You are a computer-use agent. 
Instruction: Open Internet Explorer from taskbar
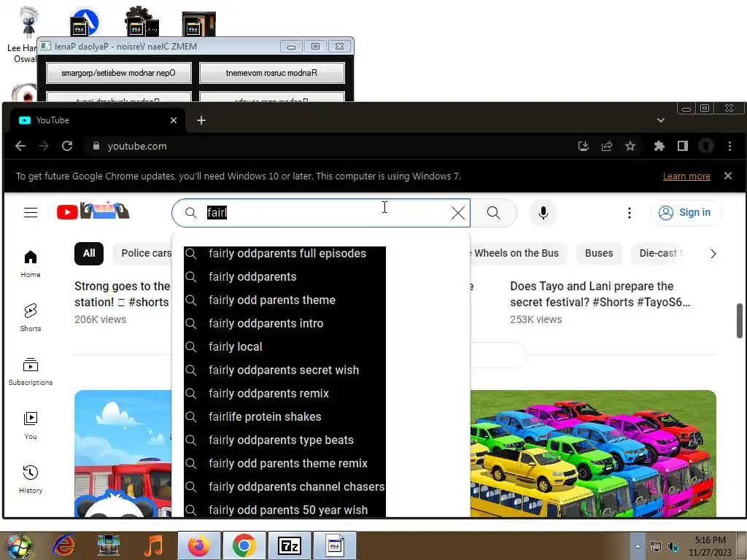[63, 545]
